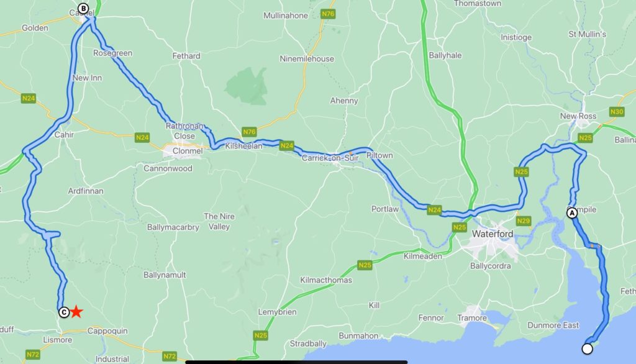
Task: Tap the N25 shield near Lemybrien
Action: point(260,335)
